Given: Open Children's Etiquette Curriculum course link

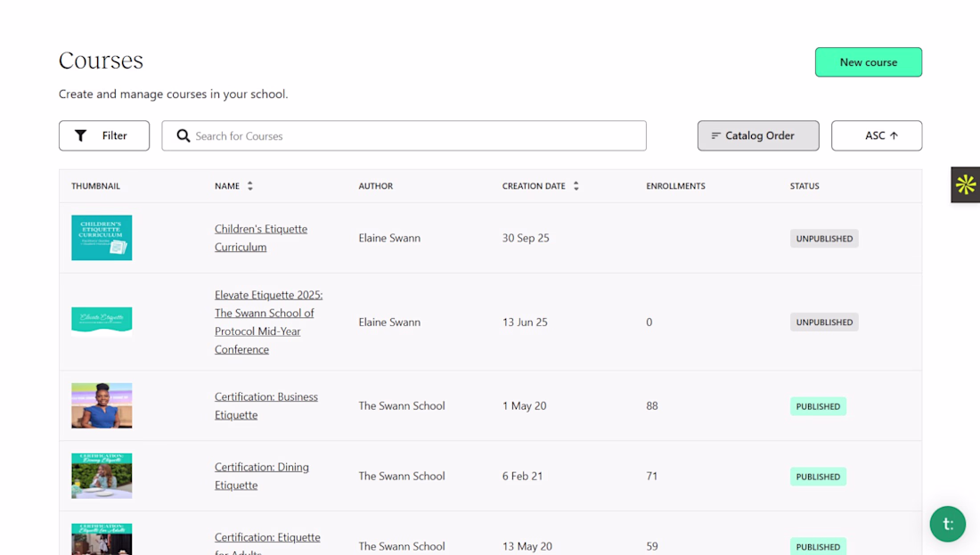Looking at the screenshot, I should (x=261, y=238).
